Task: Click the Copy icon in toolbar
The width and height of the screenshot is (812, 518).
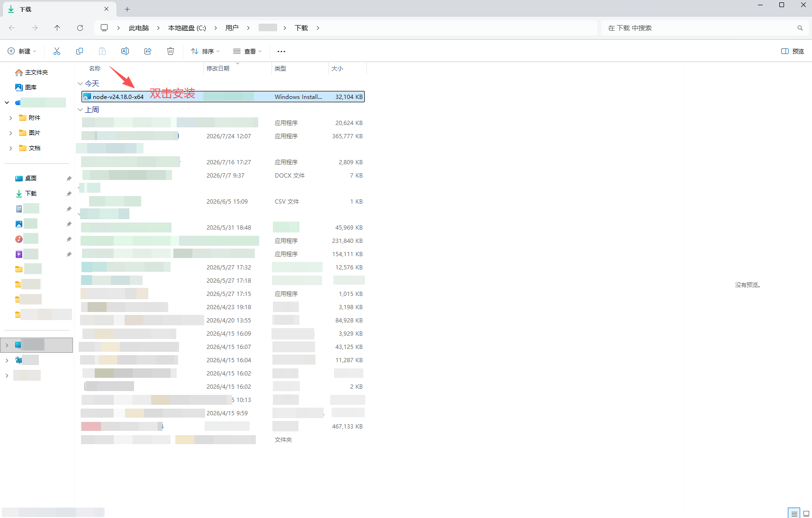Action: tap(80, 51)
